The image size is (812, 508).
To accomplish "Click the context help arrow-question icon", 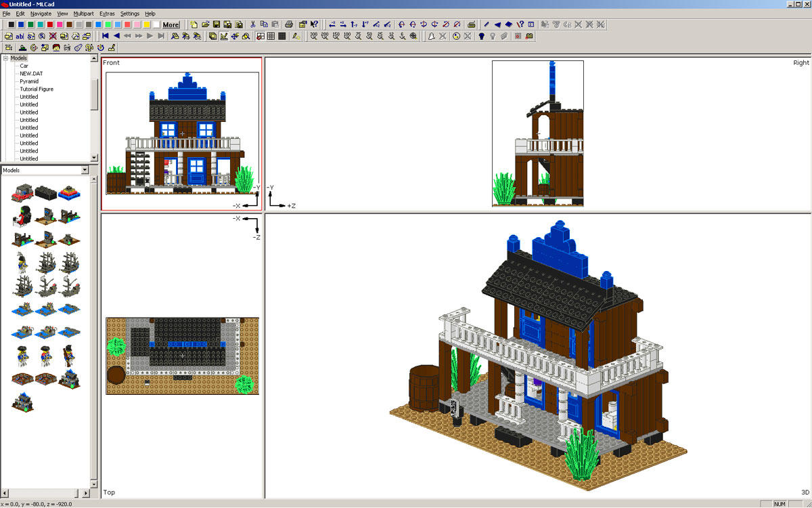I will coord(314,24).
